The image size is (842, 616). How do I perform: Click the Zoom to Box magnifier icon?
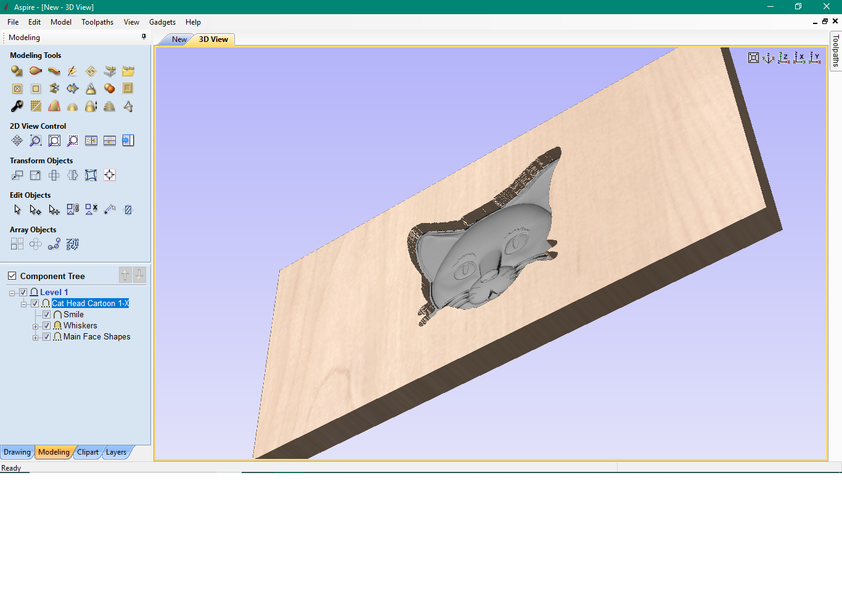[36, 141]
